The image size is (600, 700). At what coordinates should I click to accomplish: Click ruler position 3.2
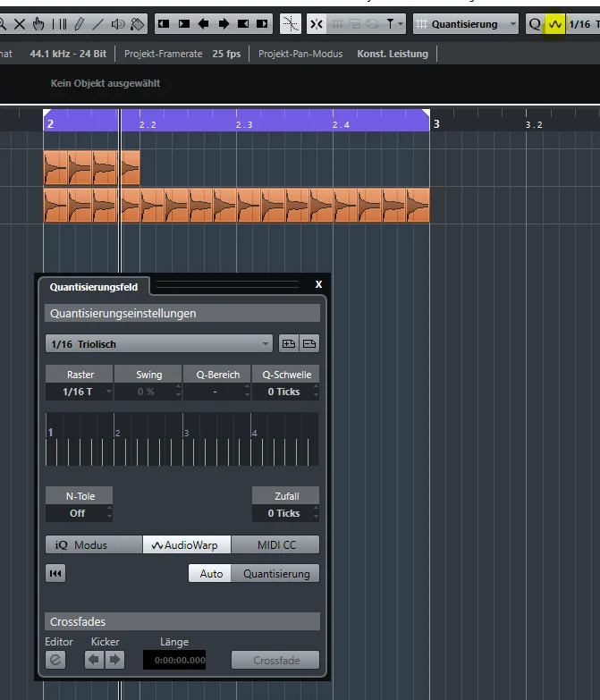point(534,124)
